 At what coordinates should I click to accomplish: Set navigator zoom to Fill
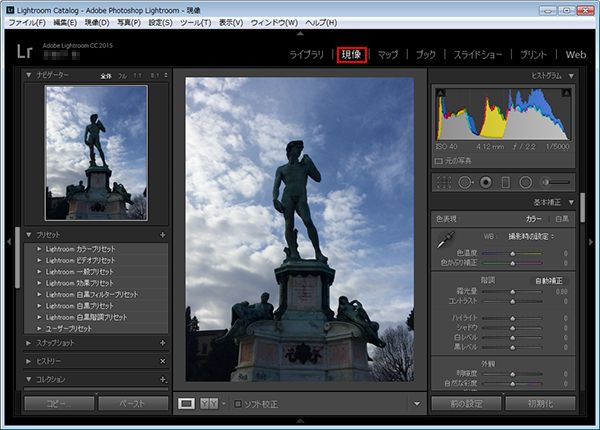[x=122, y=76]
